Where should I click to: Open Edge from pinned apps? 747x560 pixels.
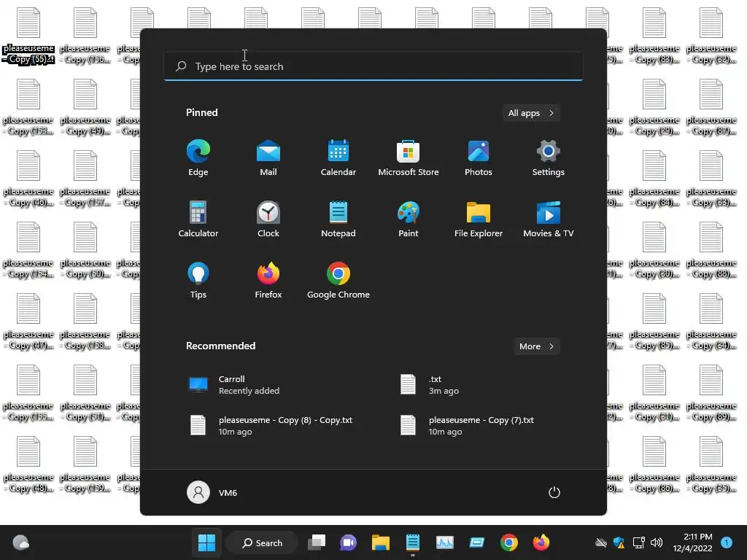198,157
